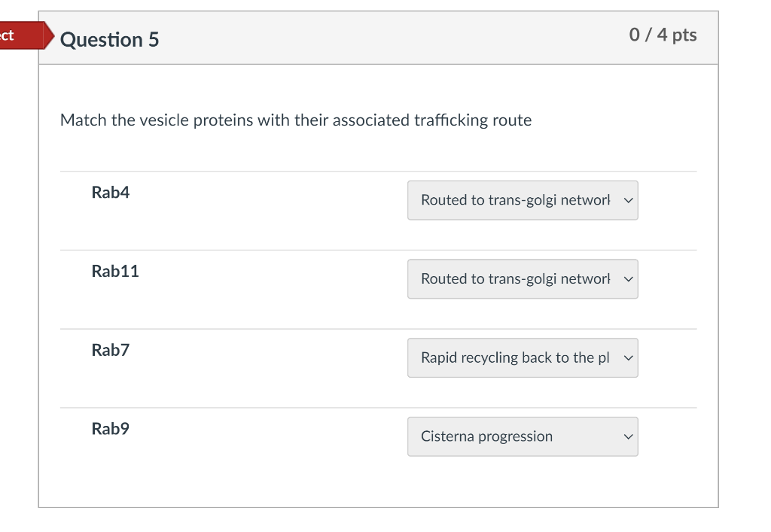Click the '0 / 4 pts' score text
The height and width of the screenshot is (532, 771).
tap(663, 35)
